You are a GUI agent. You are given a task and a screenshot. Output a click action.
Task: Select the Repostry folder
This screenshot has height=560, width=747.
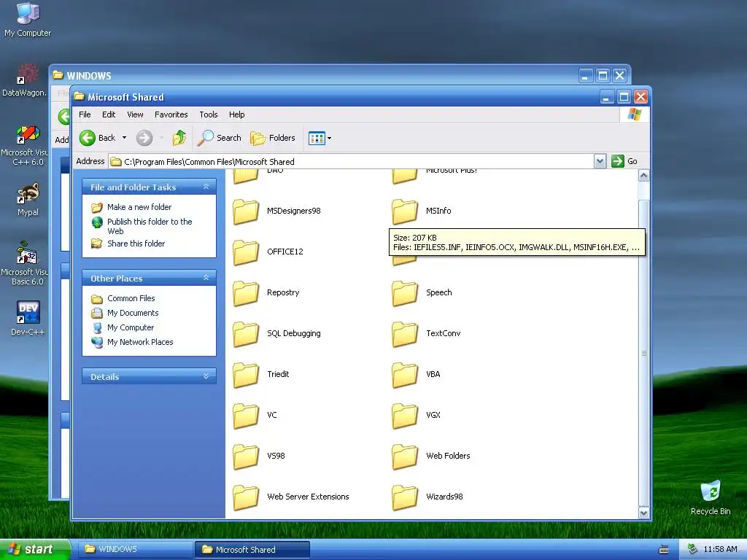(x=267, y=293)
